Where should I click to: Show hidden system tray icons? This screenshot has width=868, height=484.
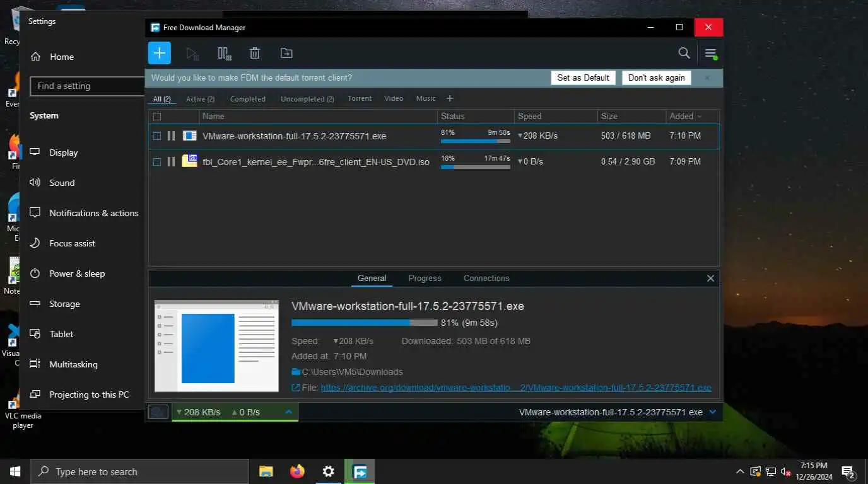coord(740,471)
